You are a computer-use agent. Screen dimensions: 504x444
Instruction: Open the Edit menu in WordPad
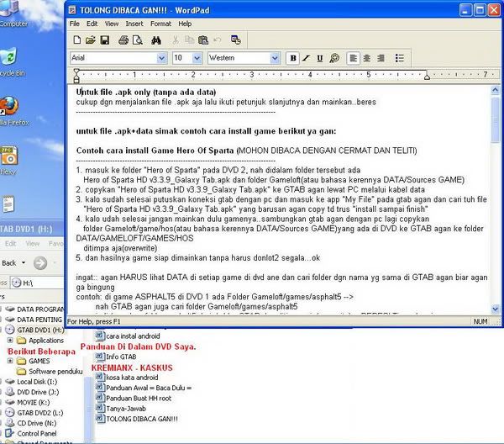point(92,24)
